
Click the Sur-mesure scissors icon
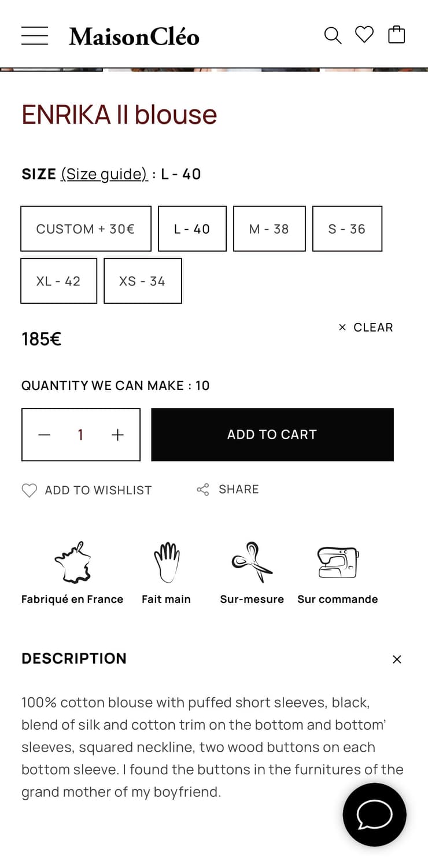(x=252, y=560)
